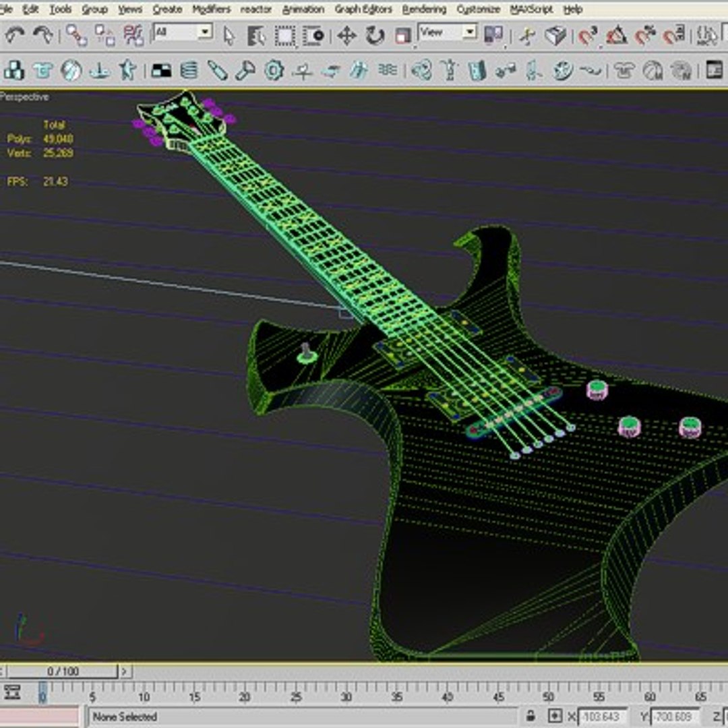Click the 0 / 100 time slider
Viewport: 728px width, 728px height.
pos(62,671)
